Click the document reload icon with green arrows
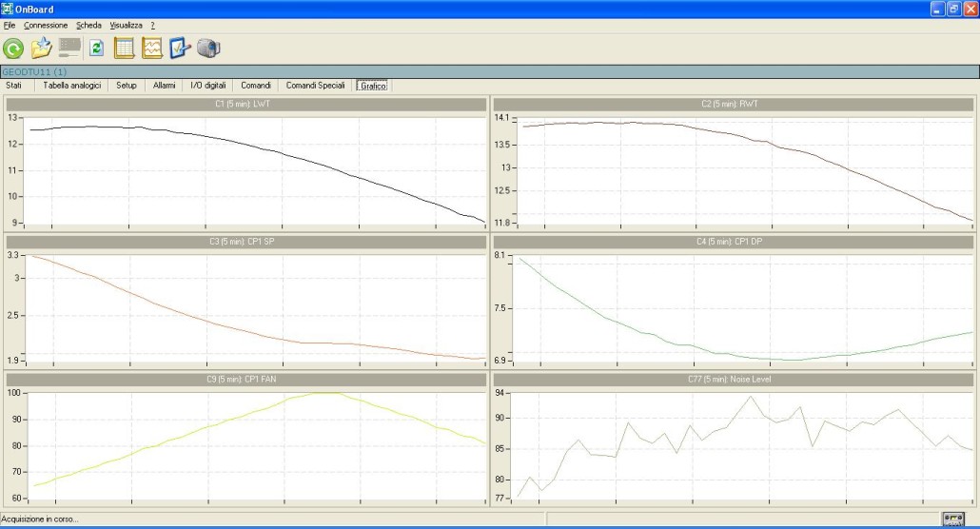This screenshot has width=980, height=529. [x=96, y=49]
